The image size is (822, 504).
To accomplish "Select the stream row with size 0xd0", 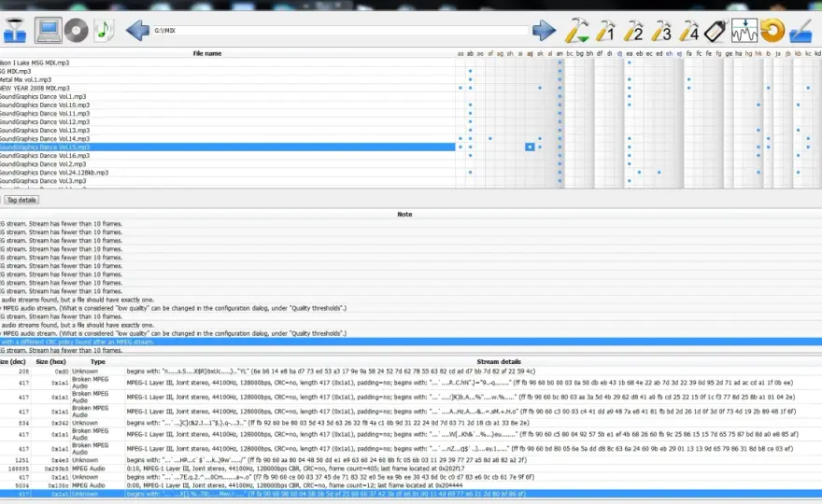I will pyautogui.click(x=411, y=371).
